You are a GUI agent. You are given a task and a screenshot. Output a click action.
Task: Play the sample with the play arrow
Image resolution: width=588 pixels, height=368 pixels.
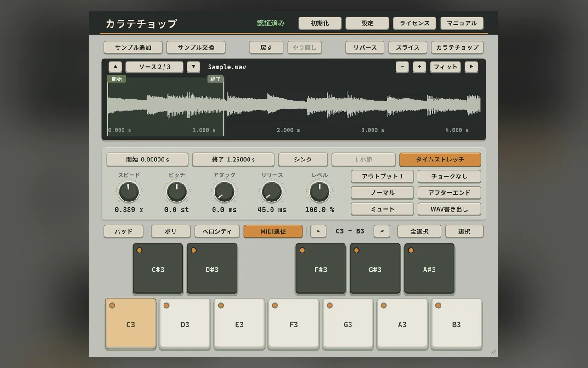(x=471, y=67)
